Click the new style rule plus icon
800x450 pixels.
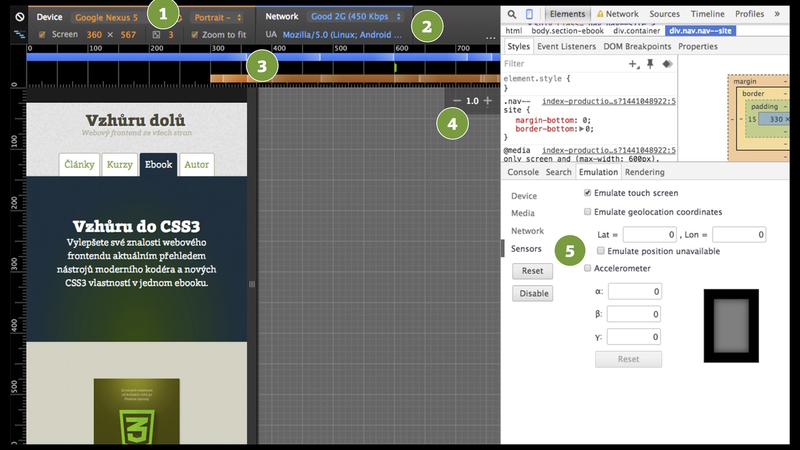(632, 63)
